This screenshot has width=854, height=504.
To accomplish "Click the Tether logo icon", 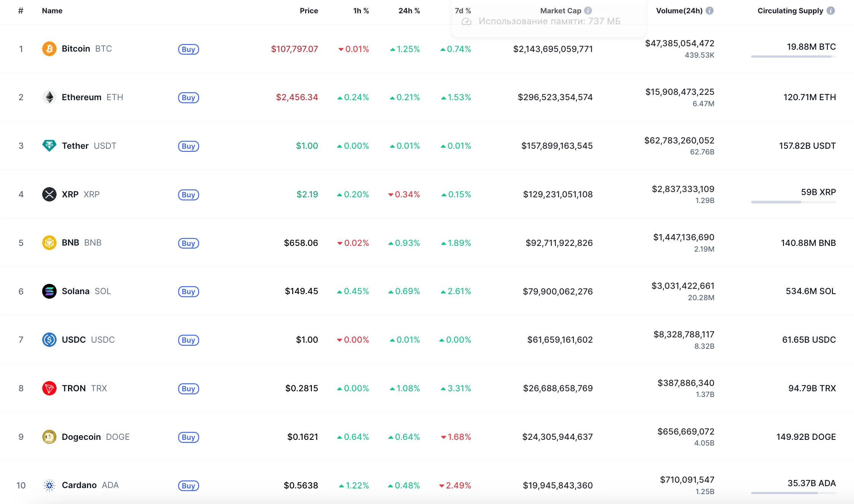I will pos(49,146).
